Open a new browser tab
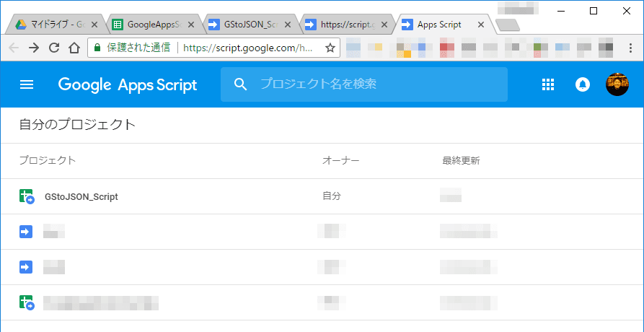 click(508, 25)
